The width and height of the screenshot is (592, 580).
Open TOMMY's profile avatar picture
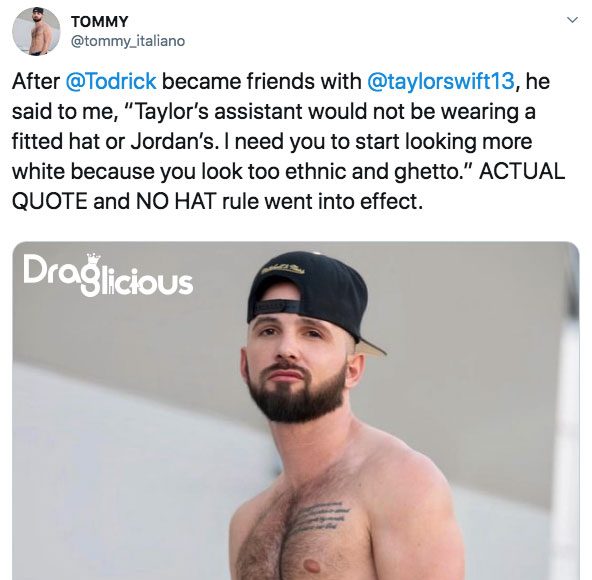click(x=36, y=31)
